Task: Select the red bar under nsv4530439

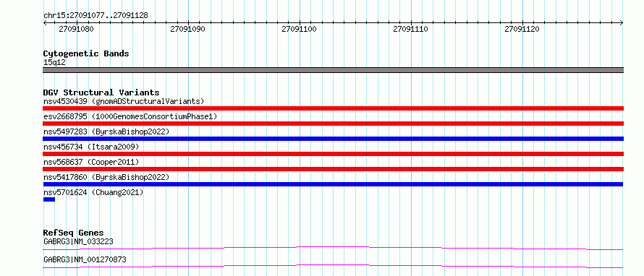Action: (333, 108)
